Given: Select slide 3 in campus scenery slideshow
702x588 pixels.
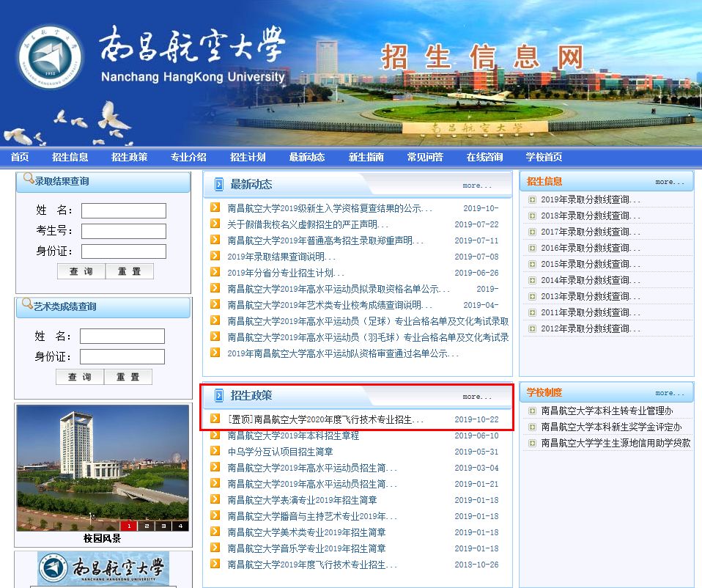Looking at the screenshot, I should point(163,526).
